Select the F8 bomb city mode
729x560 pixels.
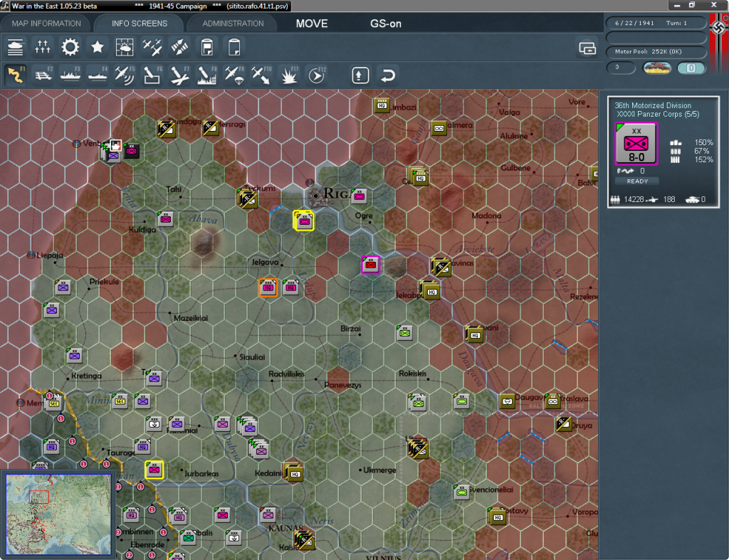point(207,75)
